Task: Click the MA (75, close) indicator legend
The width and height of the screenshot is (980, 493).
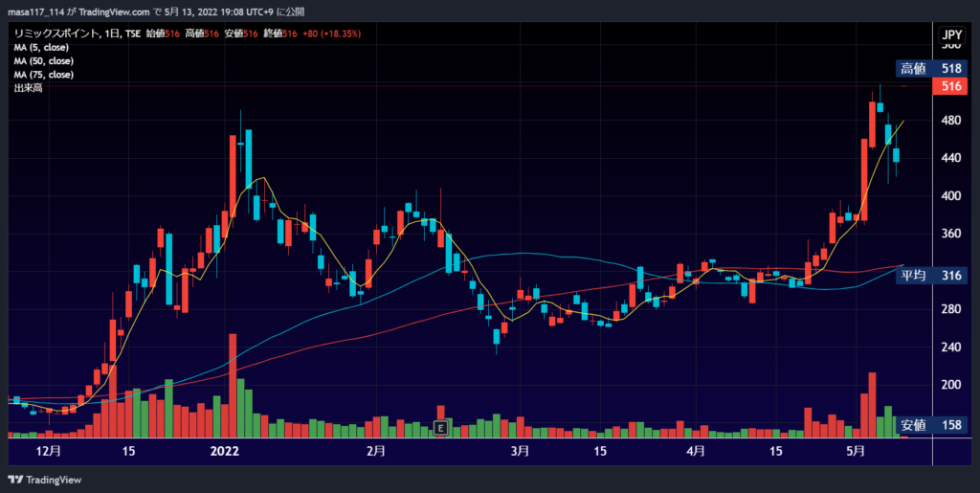Action: 44,75
